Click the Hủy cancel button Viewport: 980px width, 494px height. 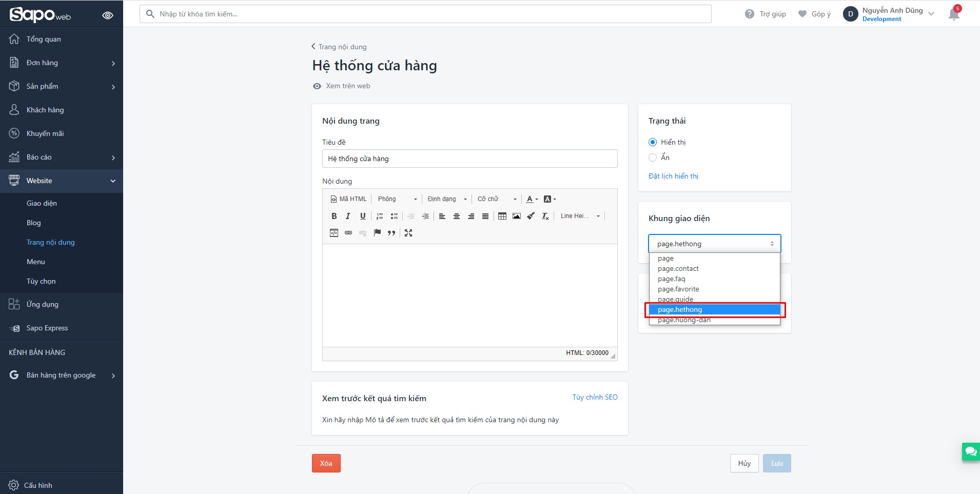click(x=744, y=463)
